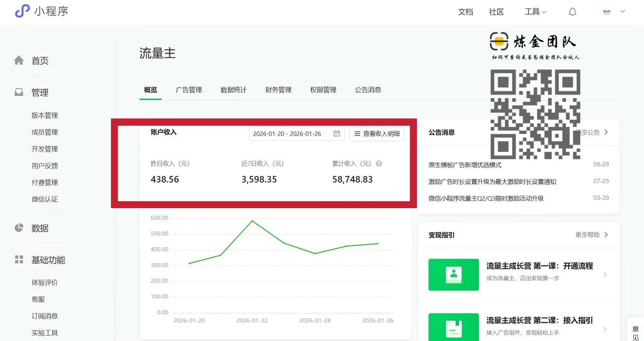Click the question mark help icon beside 累计收入

tap(379, 164)
